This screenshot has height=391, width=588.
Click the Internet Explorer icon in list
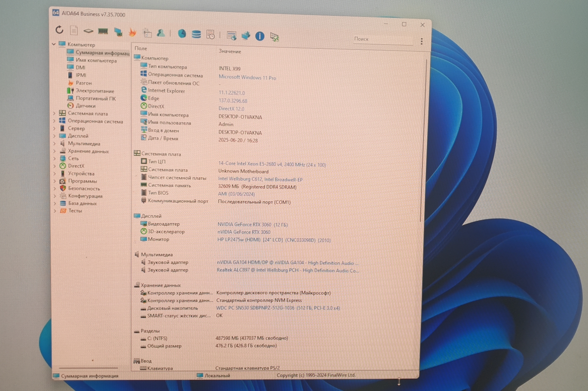144,90
